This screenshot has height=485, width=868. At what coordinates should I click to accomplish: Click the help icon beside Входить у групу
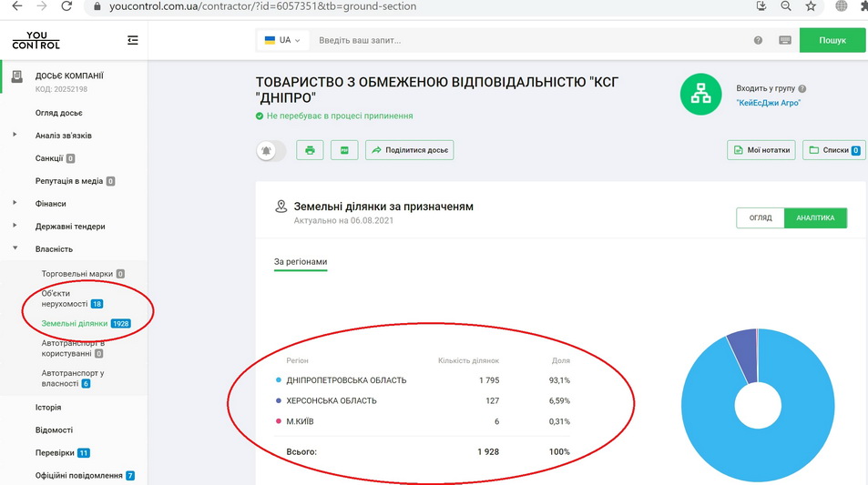click(802, 88)
